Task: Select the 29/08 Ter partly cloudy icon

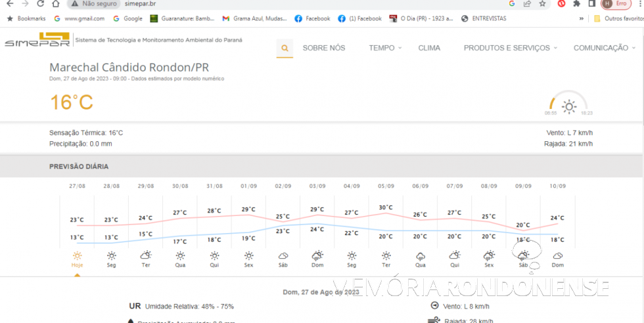Action: click(146, 255)
